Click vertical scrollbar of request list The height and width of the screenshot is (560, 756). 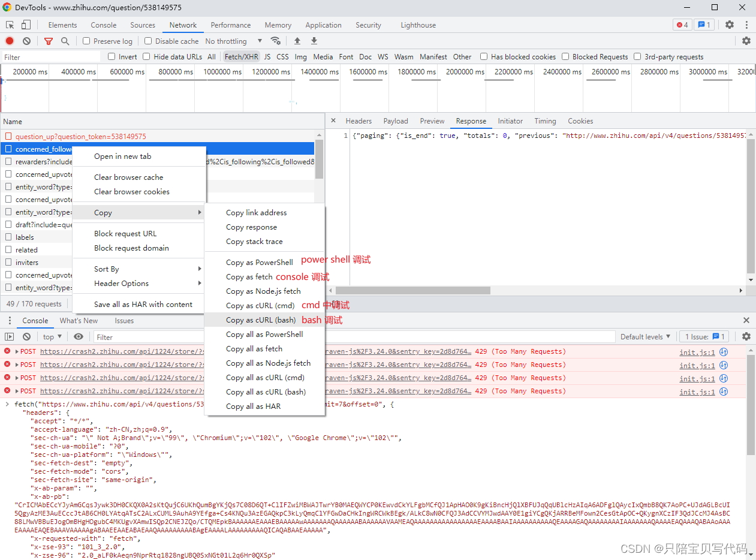point(319,159)
